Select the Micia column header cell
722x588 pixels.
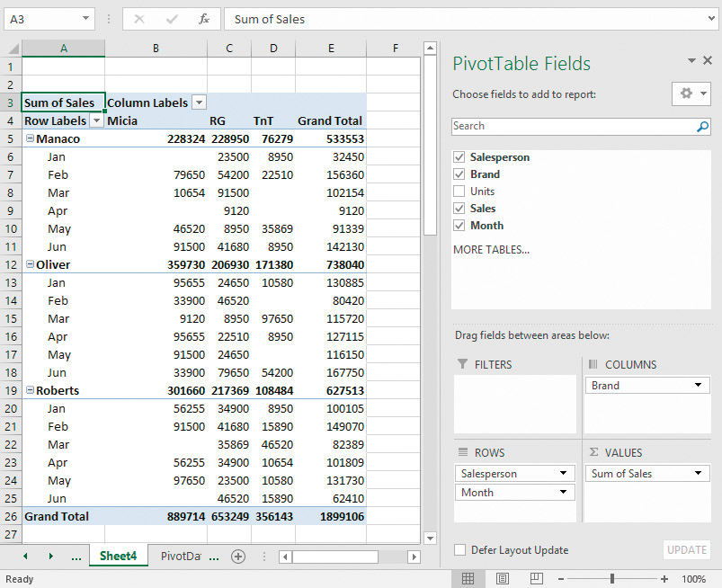pyautogui.click(x=156, y=120)
